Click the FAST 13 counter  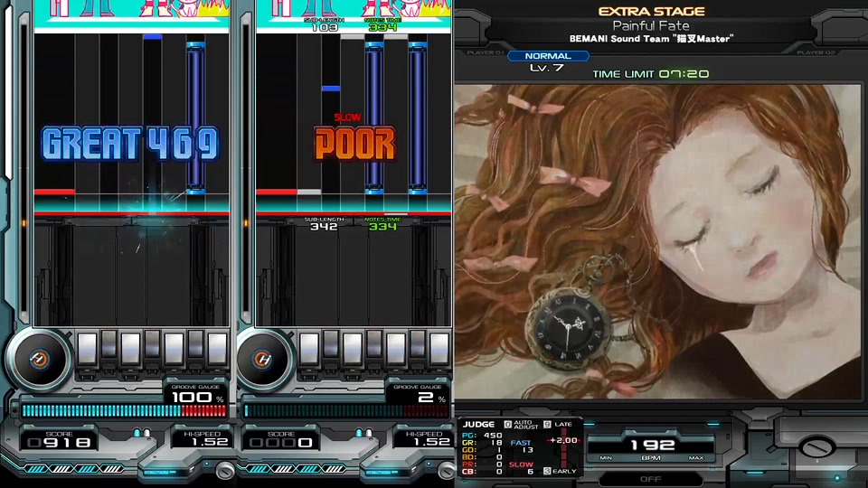tap(522, 446)
